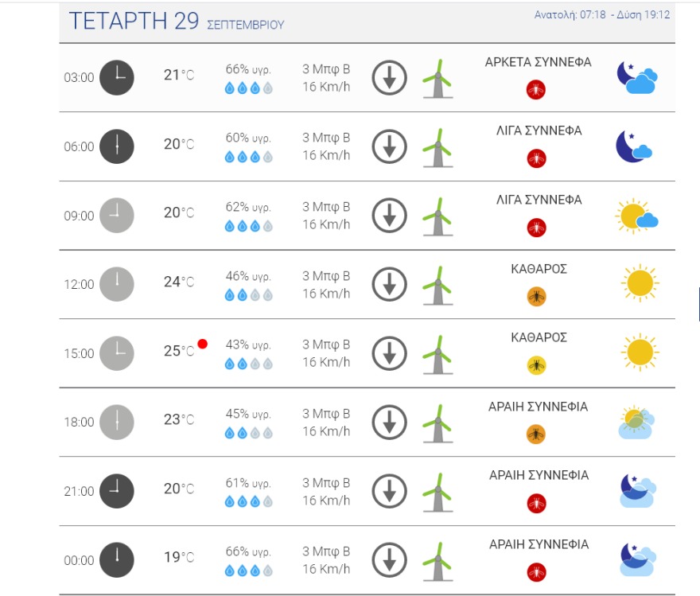Click the humidity droplets at 15:00

tap(248, 364)
